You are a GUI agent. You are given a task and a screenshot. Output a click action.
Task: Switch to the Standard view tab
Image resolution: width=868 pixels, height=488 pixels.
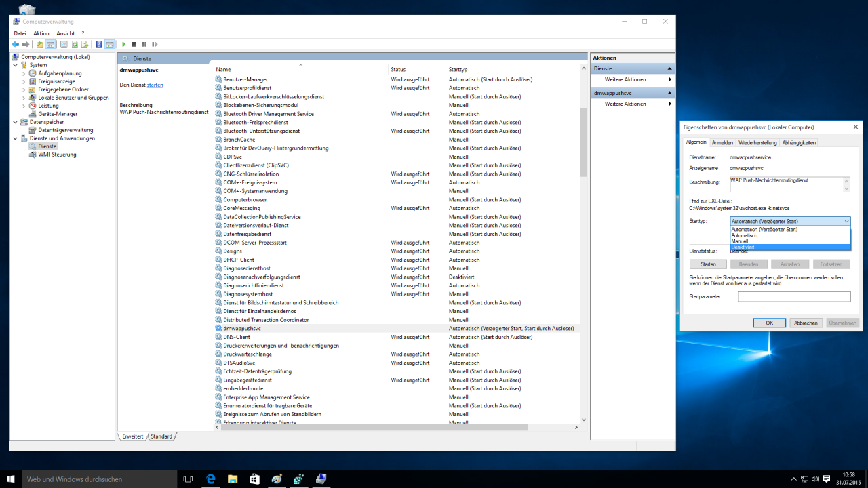pos(161,436)
